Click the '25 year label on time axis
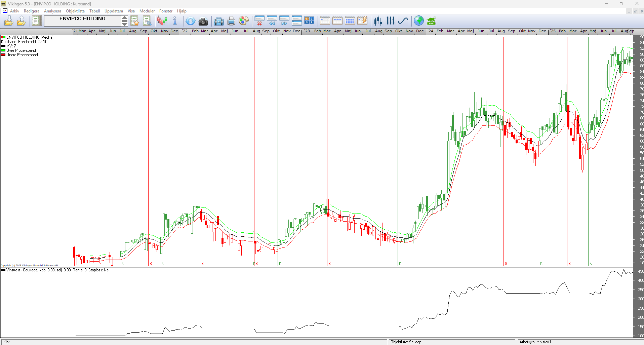 [x=553, y=31]
